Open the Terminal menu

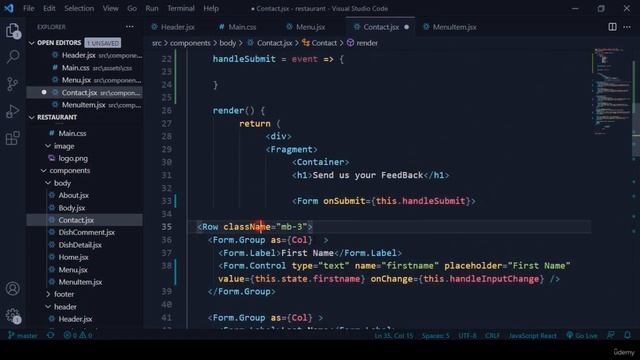pyautogui.click(x=181, y=8)
